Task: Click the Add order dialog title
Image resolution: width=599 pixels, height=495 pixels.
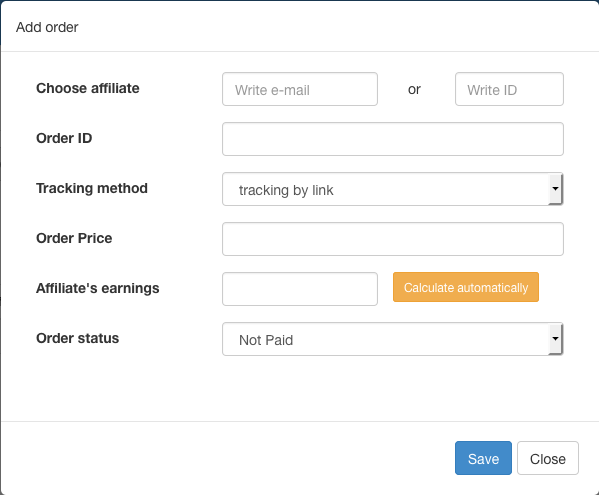Action: (x=47, y=28)
